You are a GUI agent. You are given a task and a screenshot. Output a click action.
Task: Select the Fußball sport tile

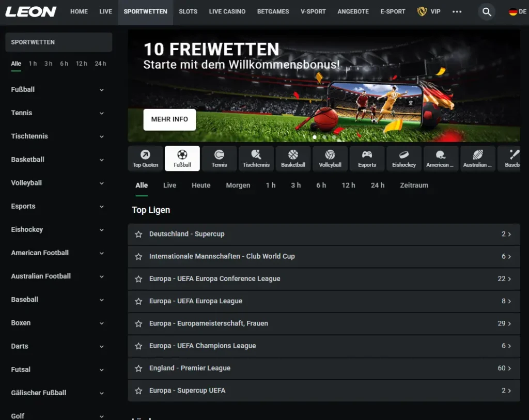click(x=182, y=159)
